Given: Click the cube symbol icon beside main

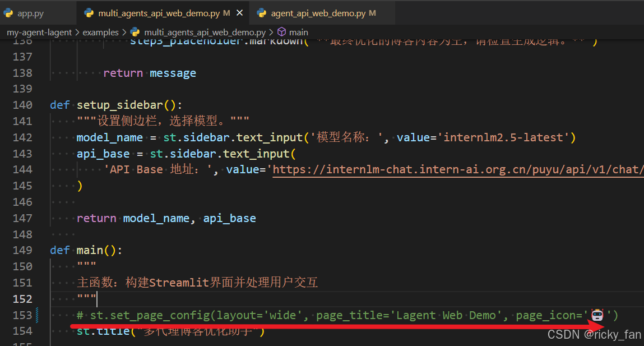Looking at the screenshot, I should click(x=282, y=31).
